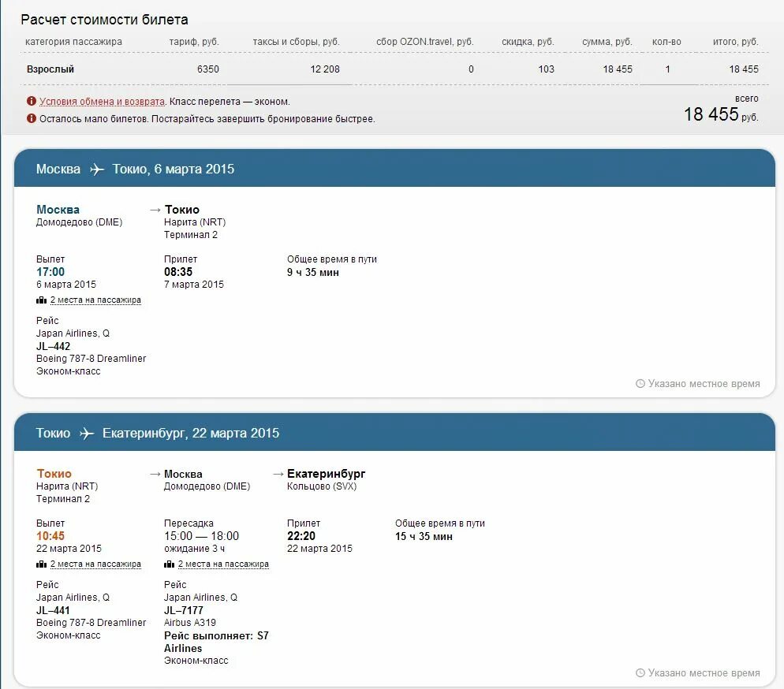784x689 pixels.
Task: Click the red info icon beside refund conditions
Action: click(x=32, y=101)
